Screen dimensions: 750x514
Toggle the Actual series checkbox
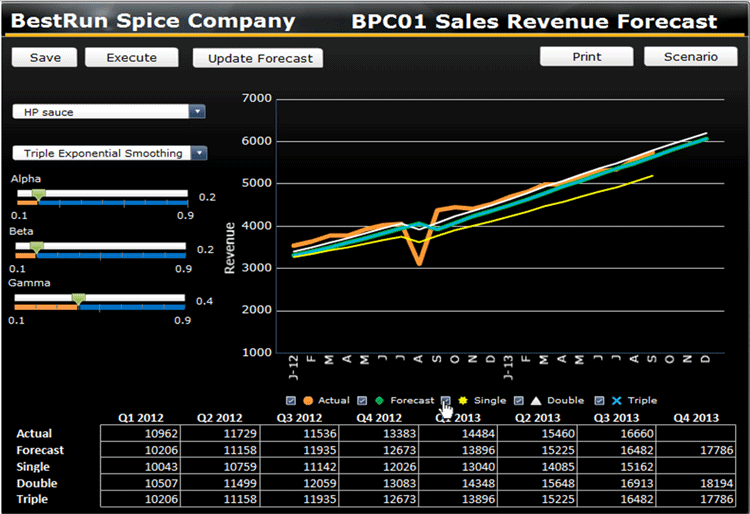(290, 401)
